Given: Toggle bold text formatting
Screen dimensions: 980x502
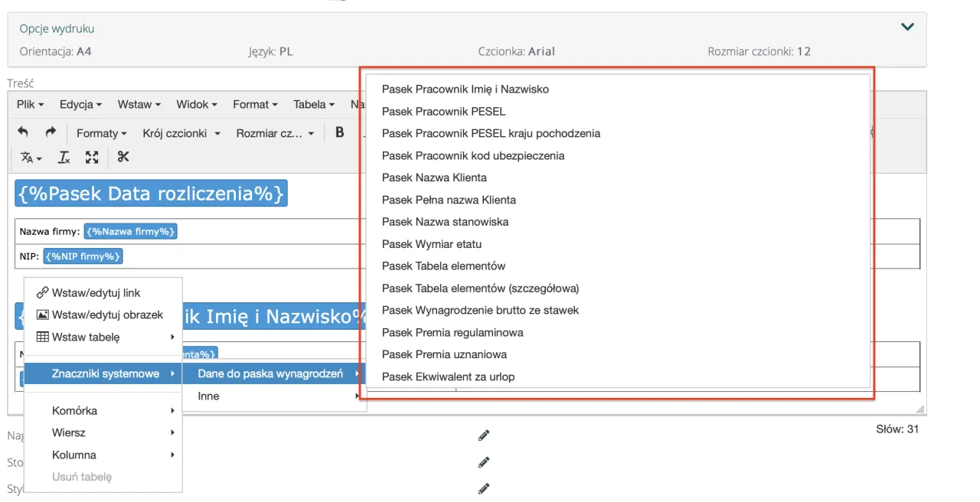Looking at the screenshot, I should pyautogui.click(x=340, y=132).
